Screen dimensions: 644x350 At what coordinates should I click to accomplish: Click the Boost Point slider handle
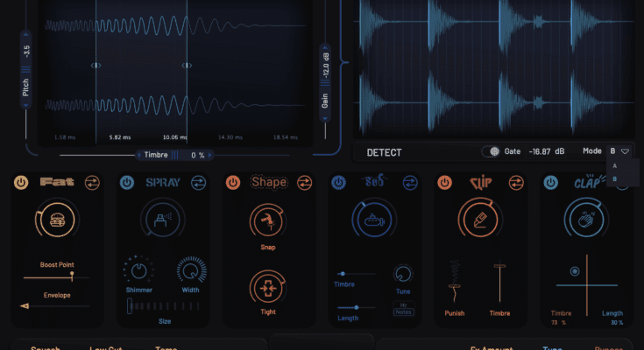72,276
